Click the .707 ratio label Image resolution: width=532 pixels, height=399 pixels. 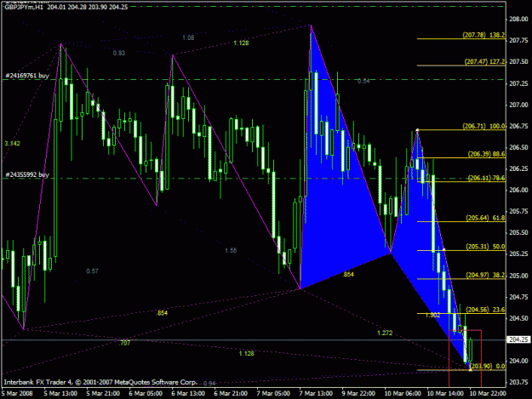point(124,343)
